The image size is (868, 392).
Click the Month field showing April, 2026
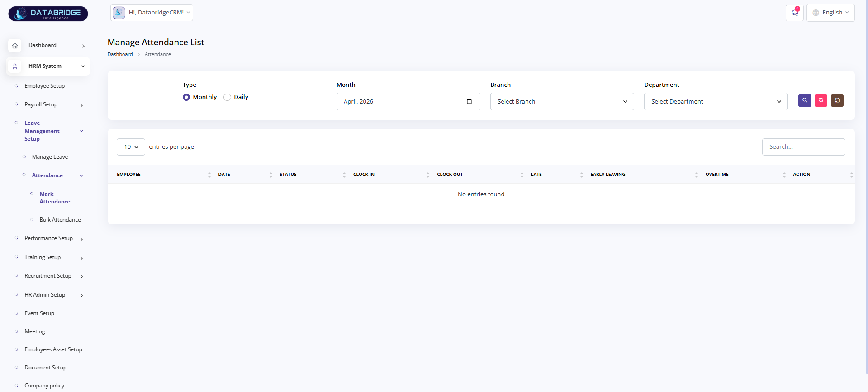(408, 102)
